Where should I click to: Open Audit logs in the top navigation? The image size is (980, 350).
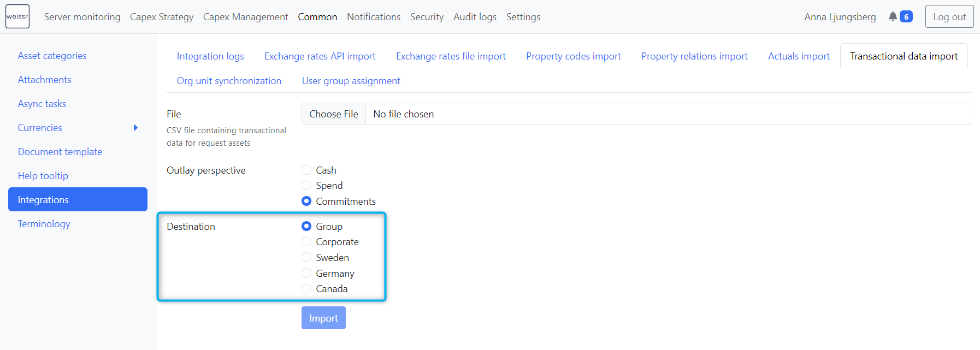click(x=475, y=17)
